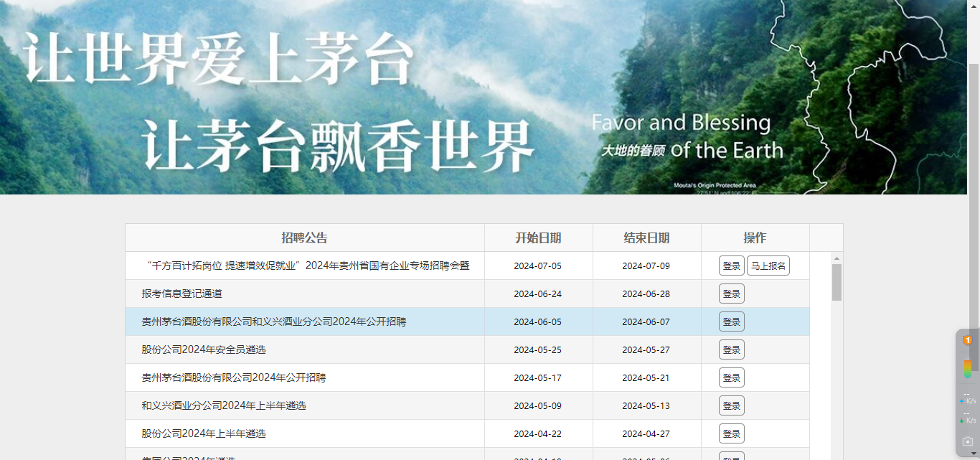The height and width of the screenshot is (460, 980).
Task: Click 登录 for 和义兴酒业分公司2024年公开招聘
Action: tap(732, 321)
